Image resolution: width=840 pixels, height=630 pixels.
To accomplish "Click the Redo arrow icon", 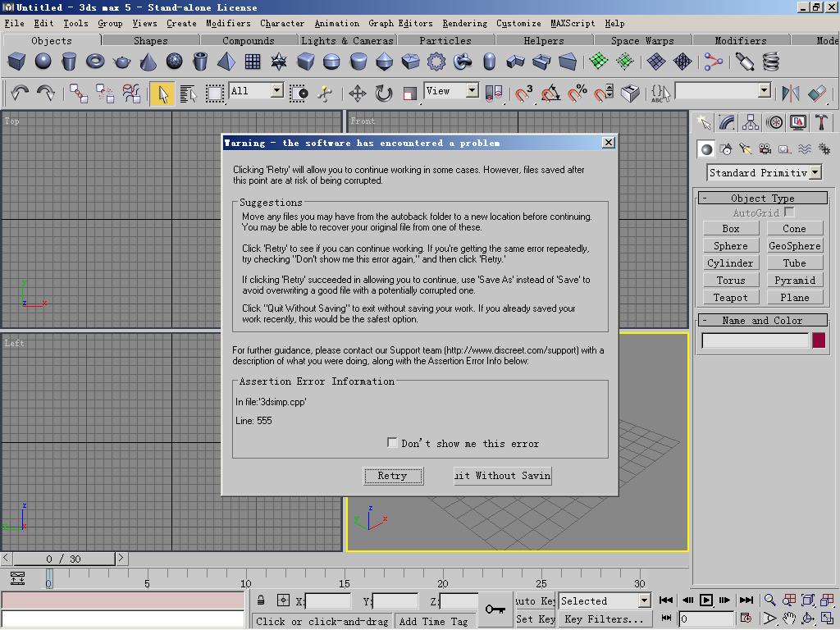I will [46, 94].
